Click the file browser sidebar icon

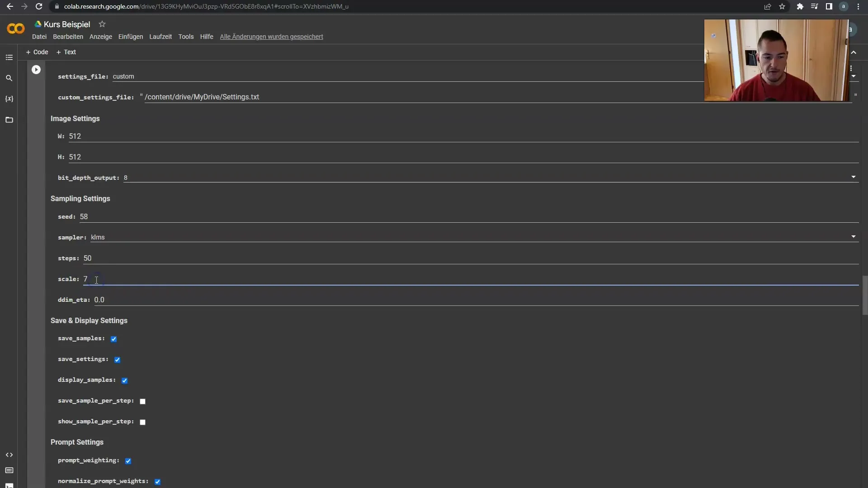point(9,120)
